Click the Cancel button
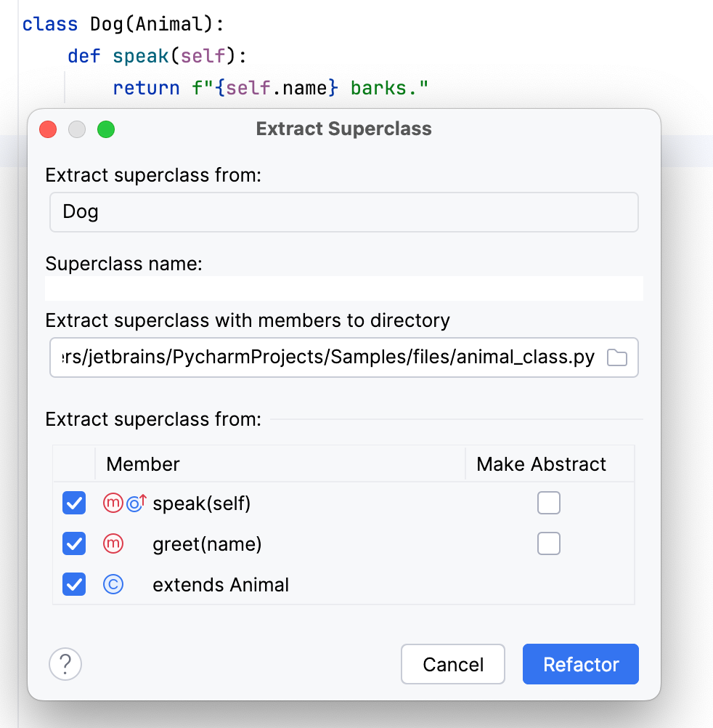This screenshot has width=713, height=728. coord(452,663)
